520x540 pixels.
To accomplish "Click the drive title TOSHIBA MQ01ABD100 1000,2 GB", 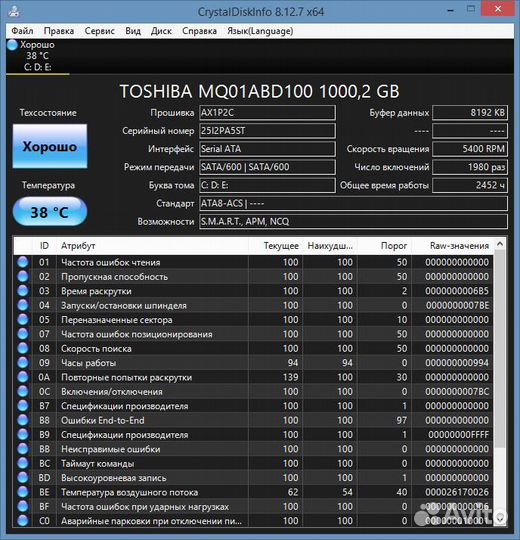I will point(259,91).
